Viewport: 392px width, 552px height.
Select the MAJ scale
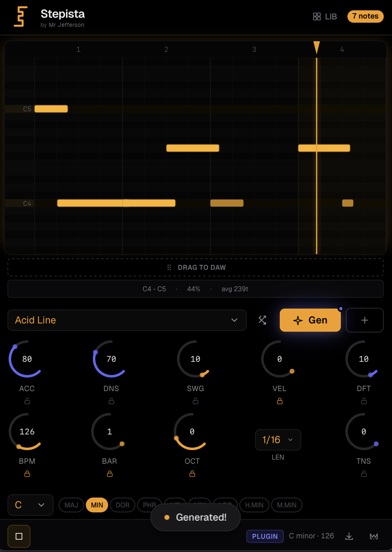[71, 505]
